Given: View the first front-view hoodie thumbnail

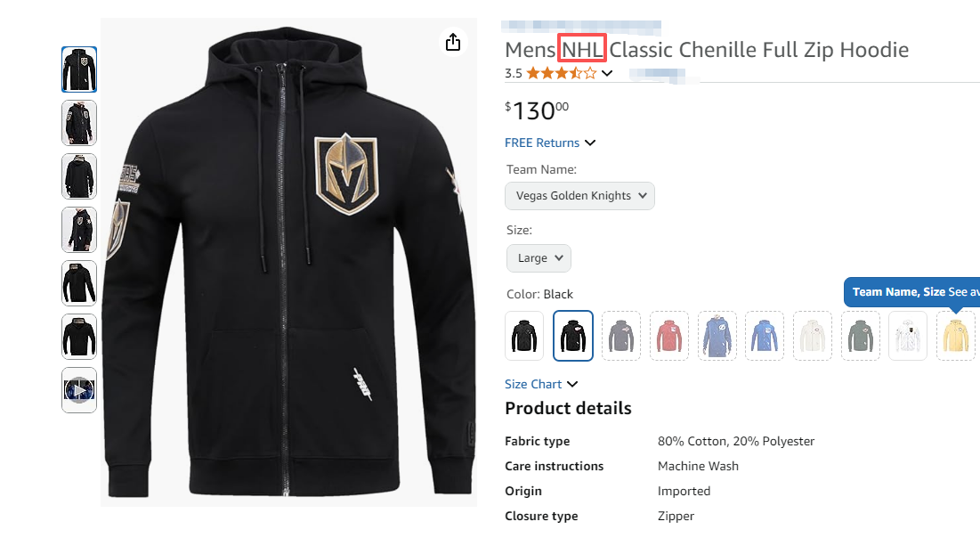Looking at the screenshot, I should point(79,69).
